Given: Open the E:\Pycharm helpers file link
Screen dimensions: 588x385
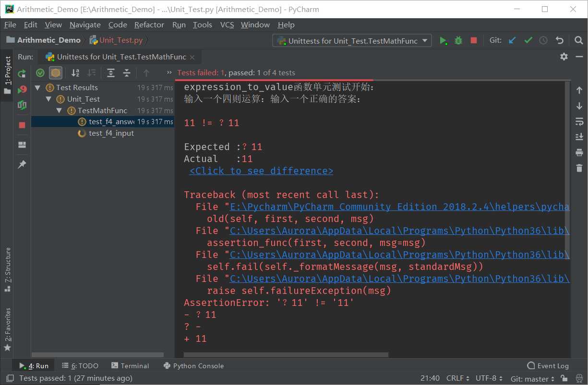Looking at the screenshot, I should pyautogui.click(x=399, y=207).
